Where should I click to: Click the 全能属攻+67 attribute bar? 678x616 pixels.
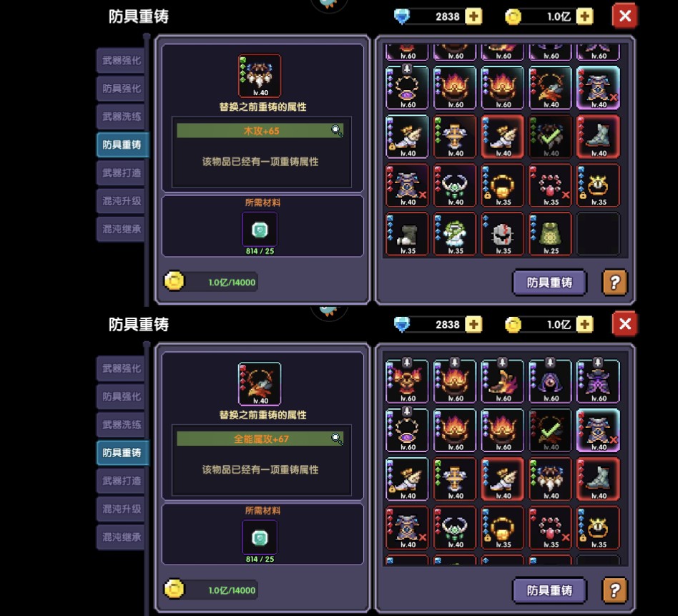click(x=260, y=439)
